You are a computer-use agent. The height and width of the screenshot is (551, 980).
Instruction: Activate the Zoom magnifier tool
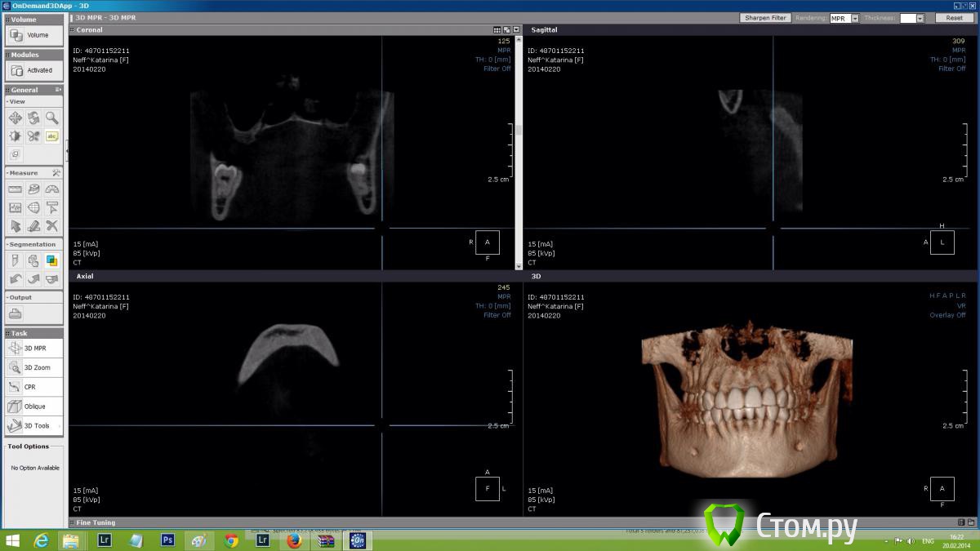[x=52, y=118]
